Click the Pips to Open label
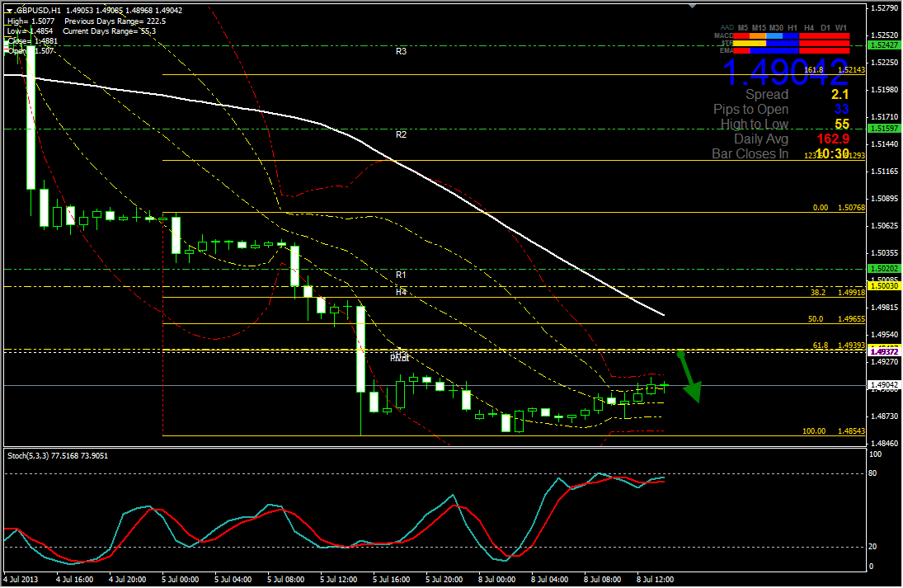903x588 pixels. [x=751, y=110]
